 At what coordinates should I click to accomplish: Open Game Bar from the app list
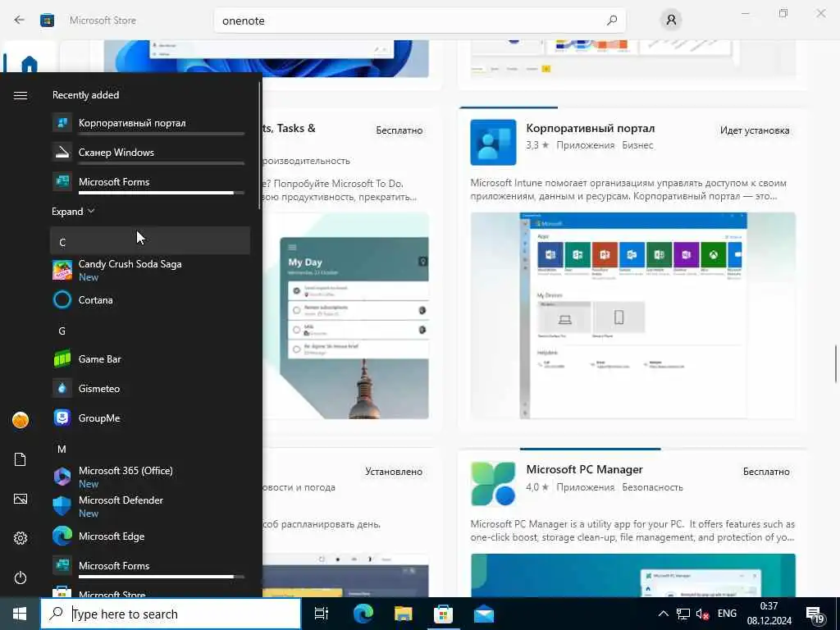tap(150, 359)
